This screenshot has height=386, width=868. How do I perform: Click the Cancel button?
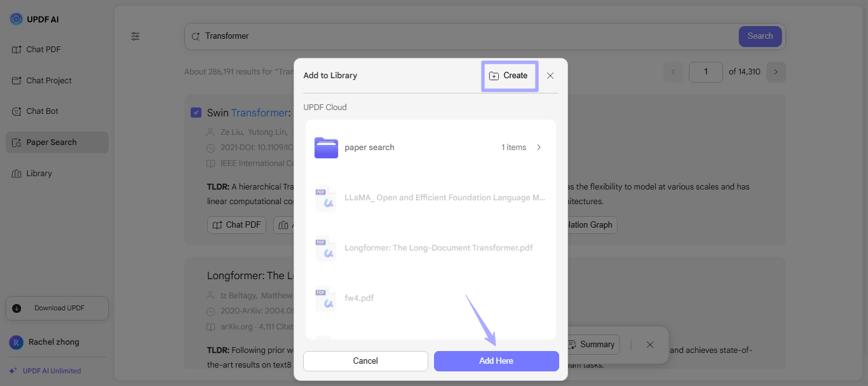[365, 361]
